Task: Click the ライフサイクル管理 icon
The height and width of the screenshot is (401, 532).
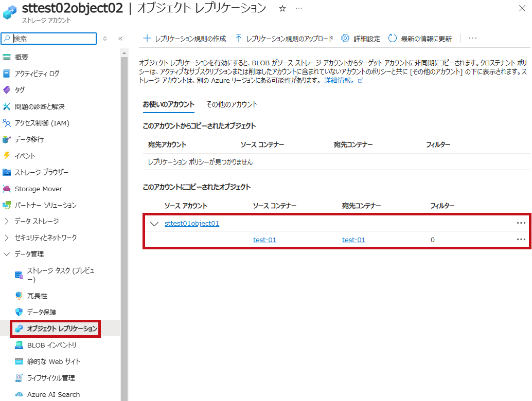Action: 19,378
